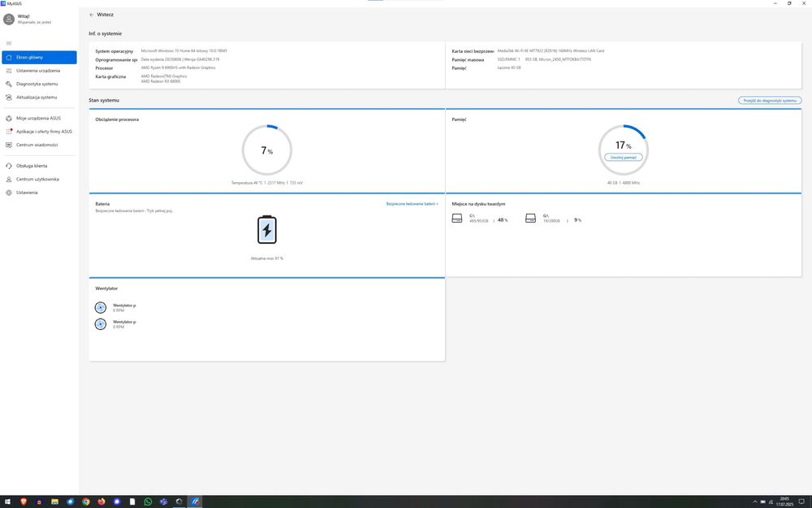Open Microsoft Teams from the taskbar
Image resolution: width=812 pixels, height=508 pixels.
tap(164, 501)
